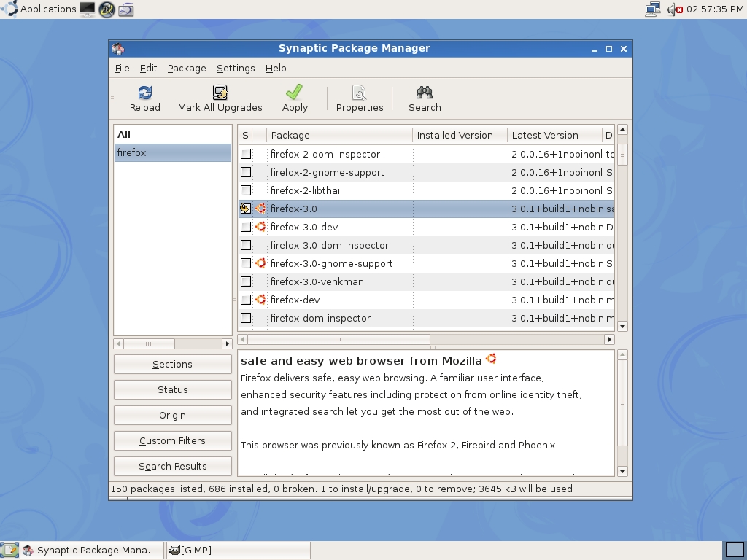Click the Sections filter button
The width and height of the screenshot is (747, 560).
172,365
